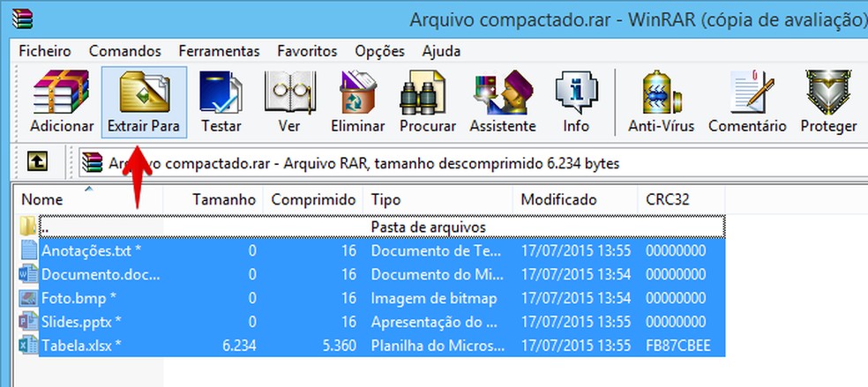The width and height of the screenshot is (868, 387).
Task: Click the Foto.bmp image icon
Action: point(28,298)
